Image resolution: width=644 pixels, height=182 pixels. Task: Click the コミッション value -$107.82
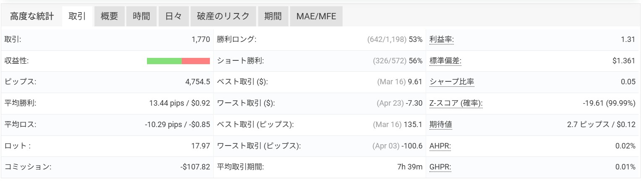click(195, 167)
